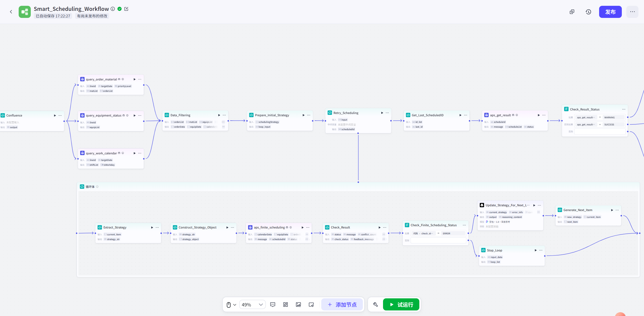Open the mouse interaction mode selector
Viewport: 644px width, 316px height.
pos(231,305)
